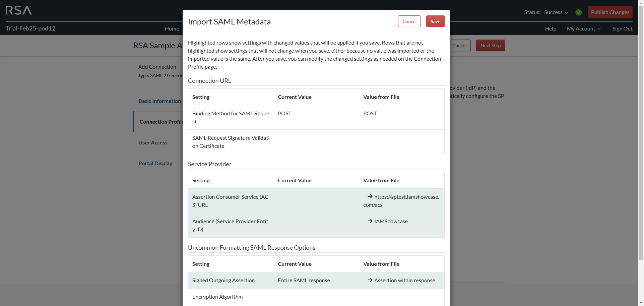This screenshot has width=644, height=306.
Task: Save the imported SAML metadata
Action: pos(435,21)
